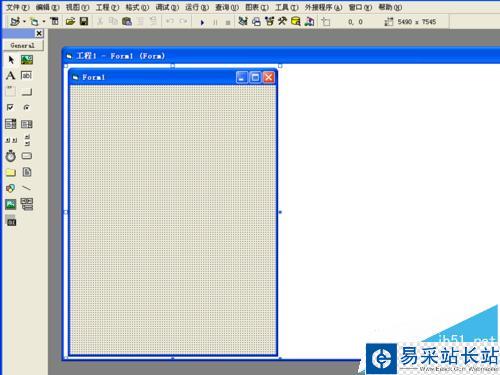Click the Cut scissors icon
Viewport: 500px width, 375px height.
click(x=100, y=22)
